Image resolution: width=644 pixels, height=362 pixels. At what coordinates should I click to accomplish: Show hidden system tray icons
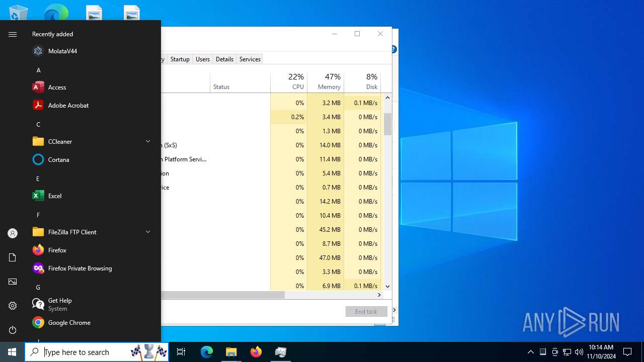pos(530,352)
